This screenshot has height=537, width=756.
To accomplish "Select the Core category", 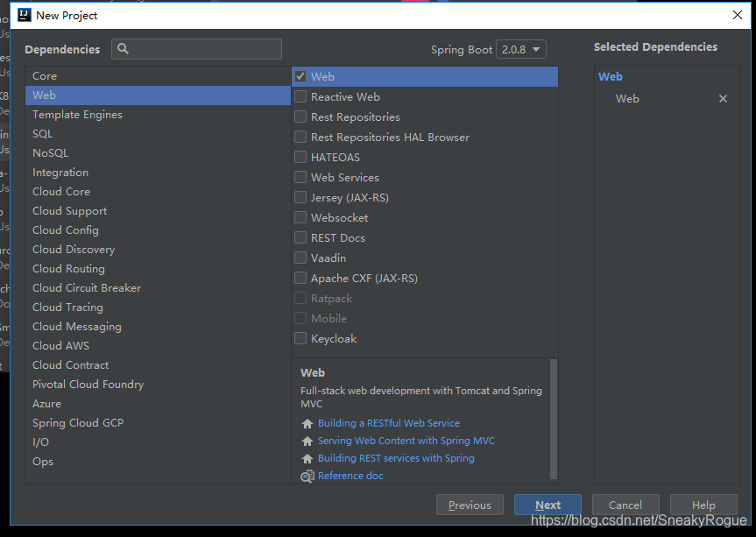I will point(158,76).
